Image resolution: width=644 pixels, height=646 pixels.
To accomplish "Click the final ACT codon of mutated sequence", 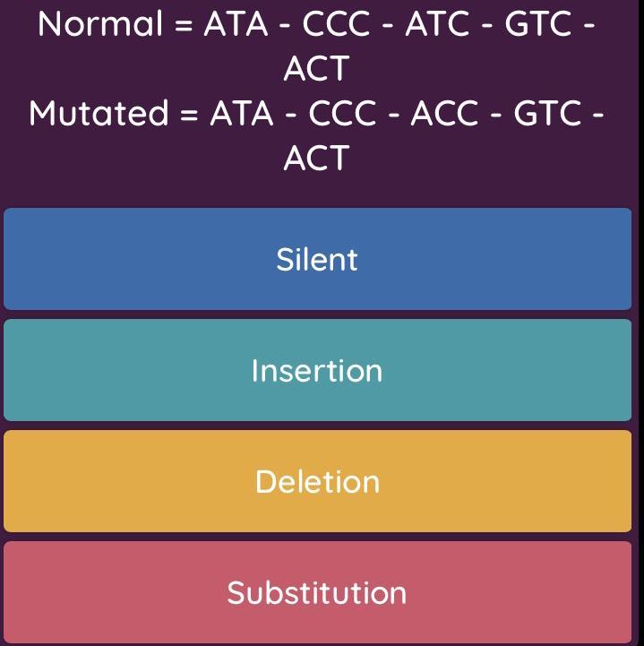I will click(317, 158).
